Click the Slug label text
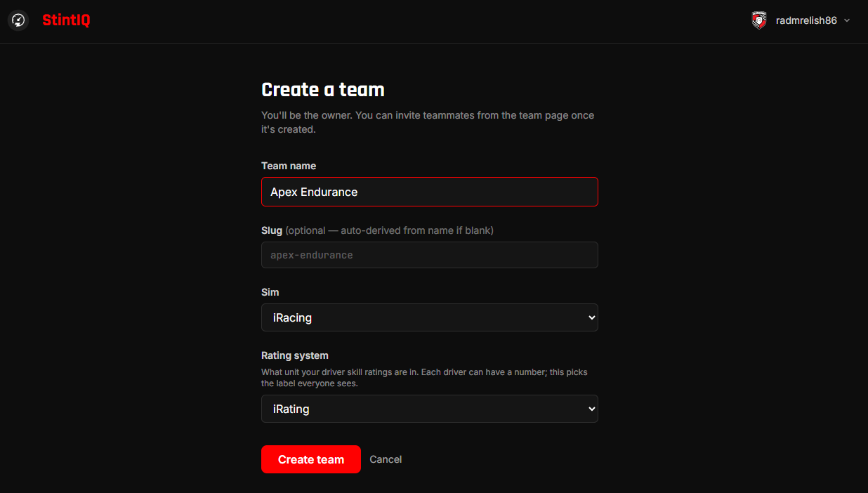The width and height of the screenshot is (868, 493). 272,230
